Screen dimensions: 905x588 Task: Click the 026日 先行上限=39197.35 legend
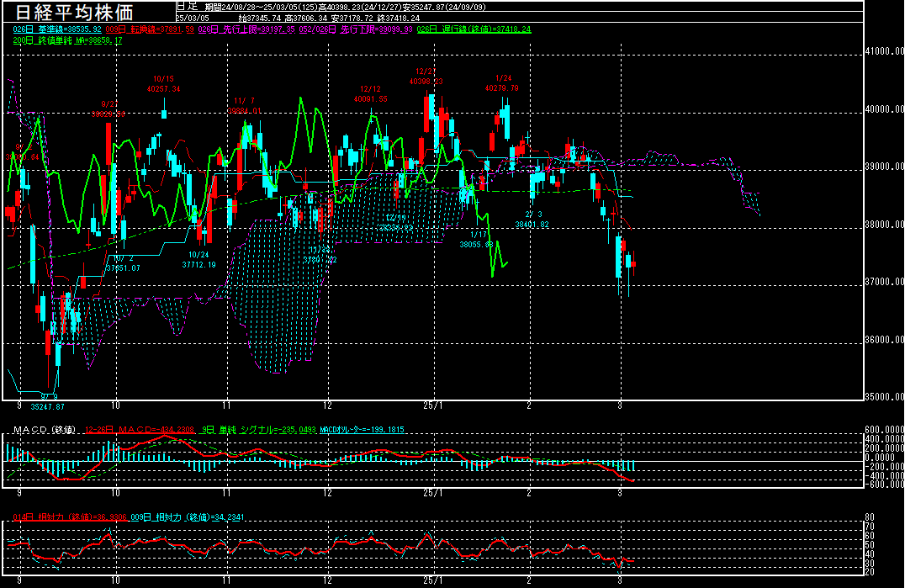[246, 29]
